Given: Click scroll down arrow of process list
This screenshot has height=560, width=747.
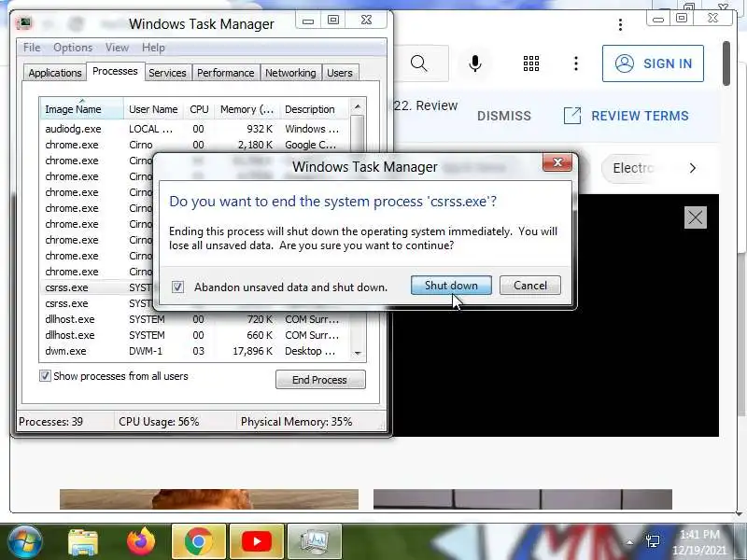Looking at the screenshot, I should (x=358, y=353).
